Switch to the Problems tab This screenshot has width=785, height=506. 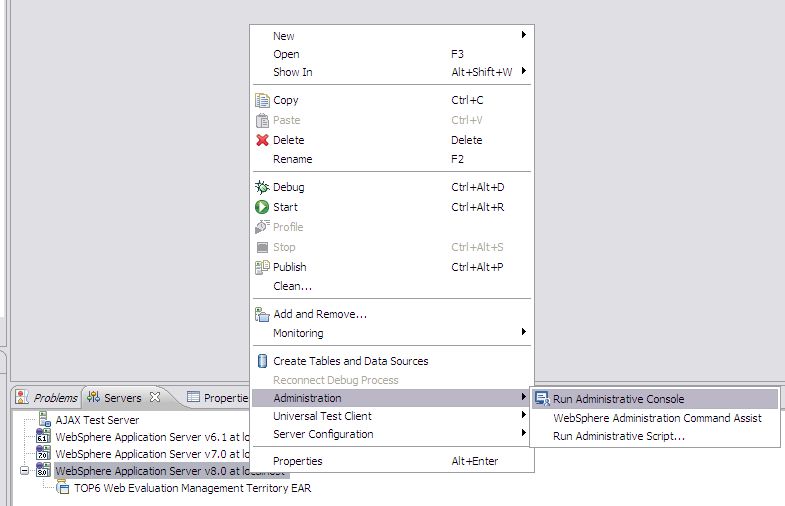(47, 397)
